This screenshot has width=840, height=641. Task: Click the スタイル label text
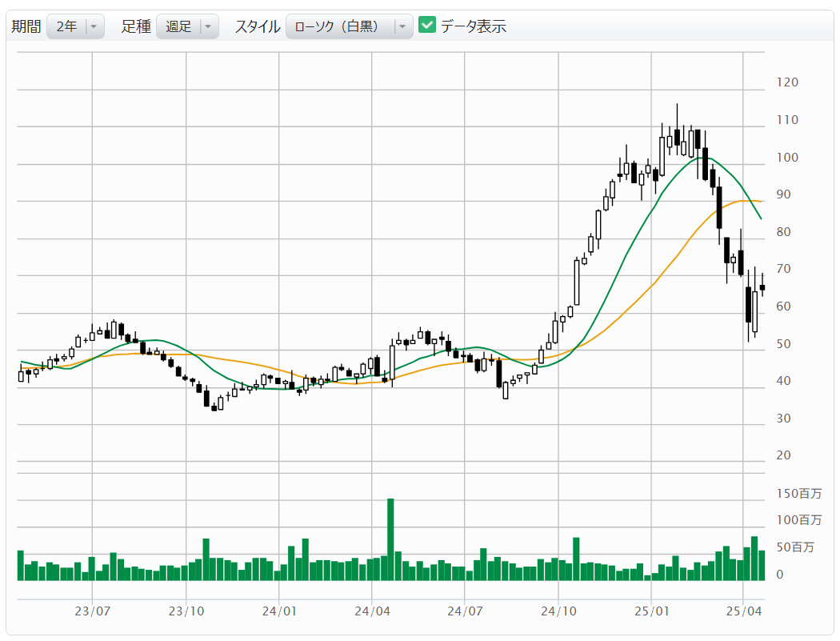[257, 26]
